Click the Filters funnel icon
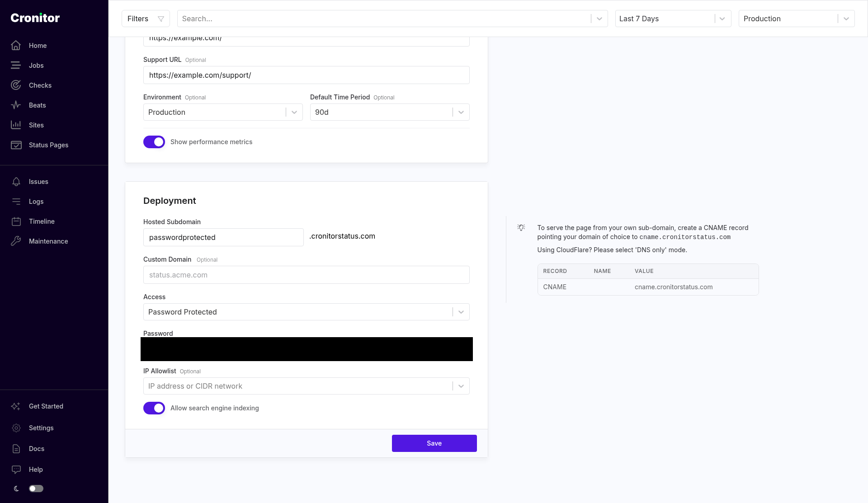This screenshot has width=868, height=503. pos(161,19)
